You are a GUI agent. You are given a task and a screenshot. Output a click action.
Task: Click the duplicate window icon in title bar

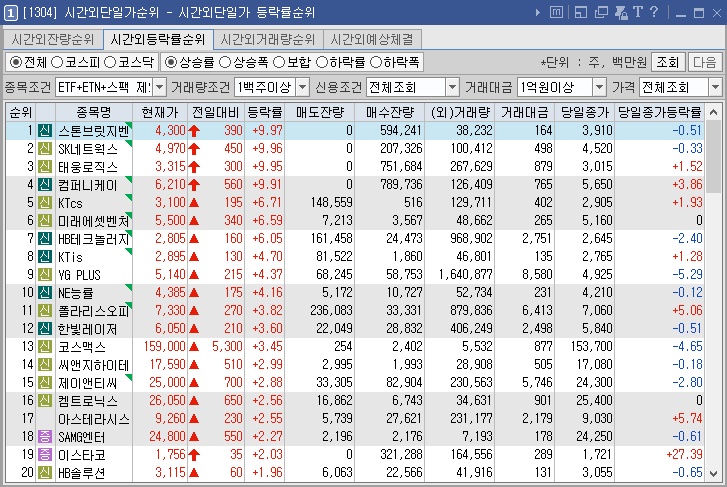pyautogui.click(x=601, y=13)
